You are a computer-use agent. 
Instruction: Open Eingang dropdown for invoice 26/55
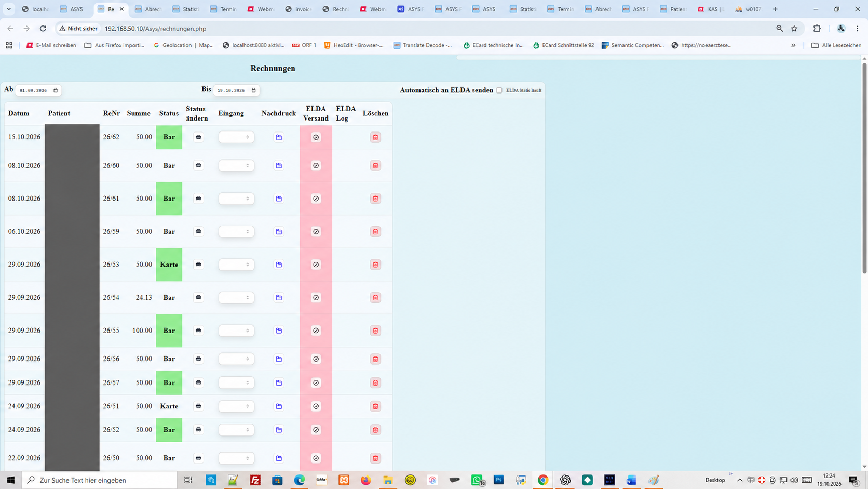[x=236, y=331]
